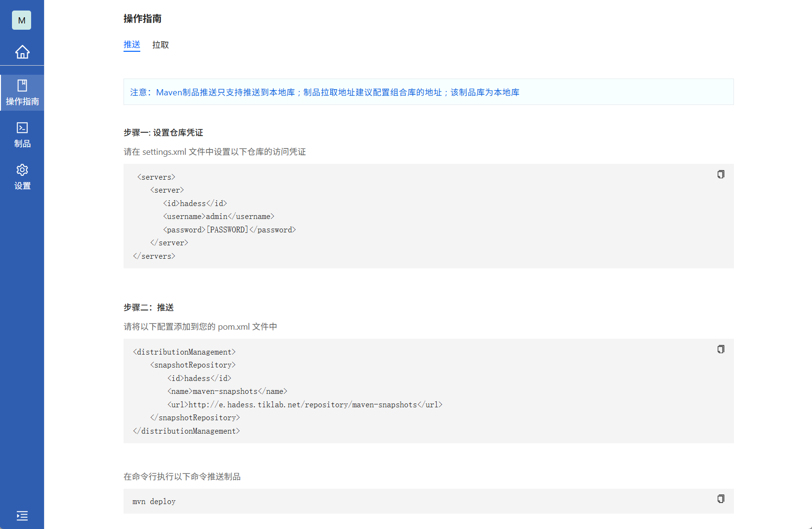Click the Maven notice banner text
This screenshot has width=812, height=529.
[325, 92]
